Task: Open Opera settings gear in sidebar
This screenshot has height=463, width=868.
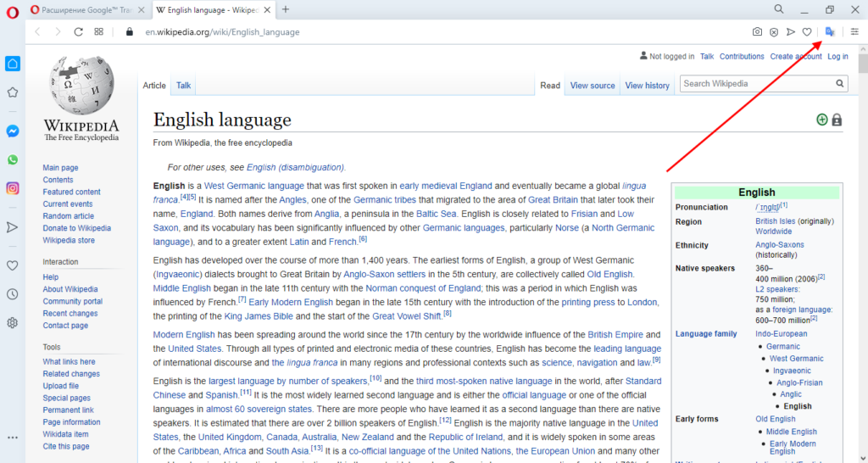Action: click(x=13, y=323)
